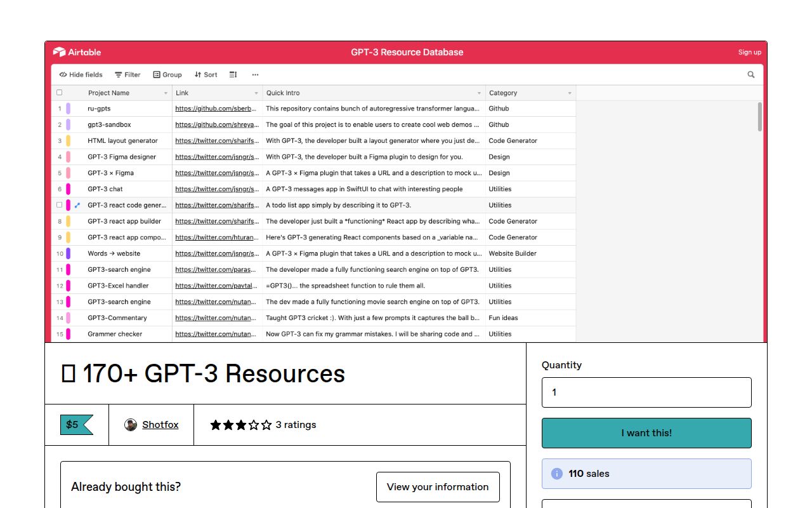
Task: Click the Quantity input field
Action: point(646,392)
